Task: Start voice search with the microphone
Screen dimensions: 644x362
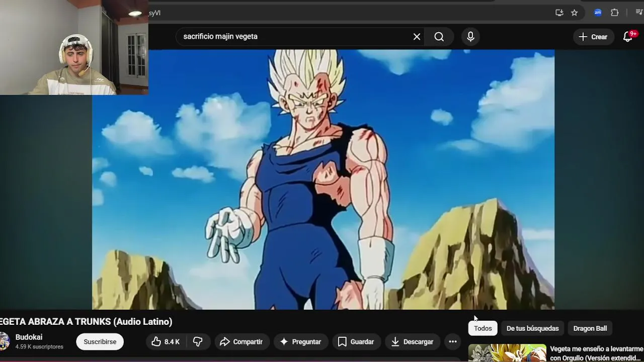Action: (470, 37)
